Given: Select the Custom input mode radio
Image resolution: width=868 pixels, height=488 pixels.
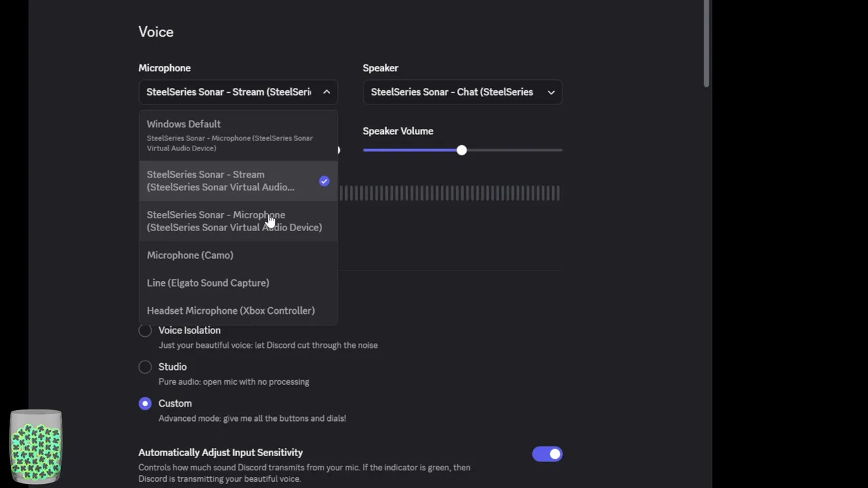Looking at the screenshot, I should tap(145, 404).
